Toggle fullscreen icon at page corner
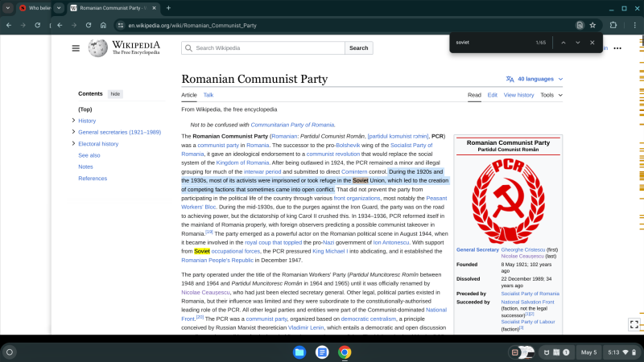This screenshot has width=644, height=362. 634,324
